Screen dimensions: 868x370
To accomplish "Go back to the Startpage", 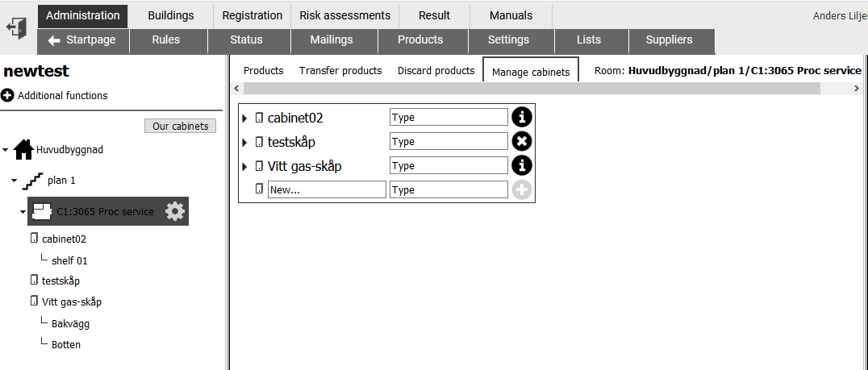I will click(83, 39).
